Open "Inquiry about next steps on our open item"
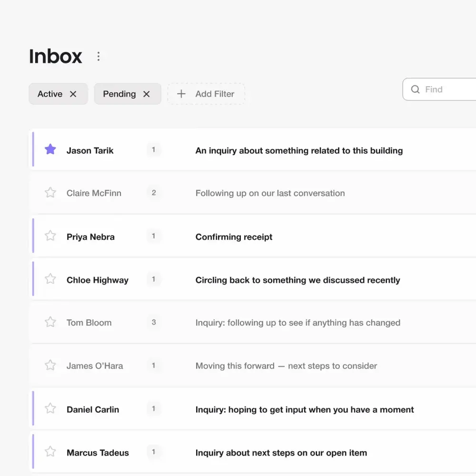 (281, 453)
